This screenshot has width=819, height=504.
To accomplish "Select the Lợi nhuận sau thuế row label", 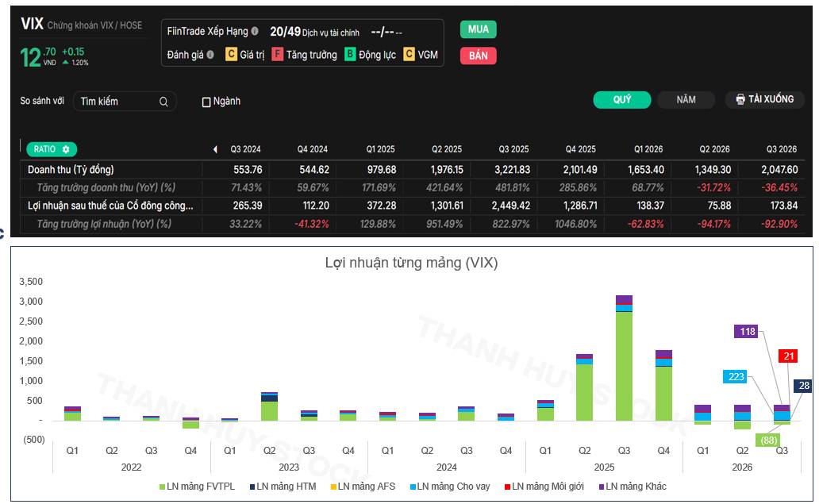I will 110,206.
